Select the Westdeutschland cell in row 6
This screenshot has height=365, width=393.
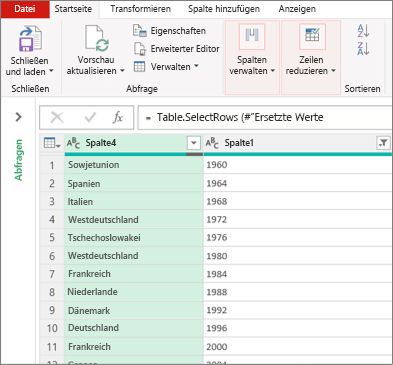coord(134,256)
